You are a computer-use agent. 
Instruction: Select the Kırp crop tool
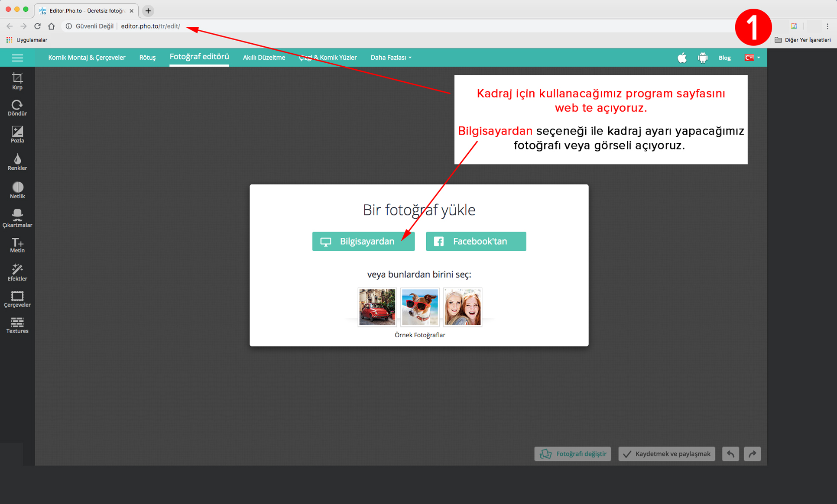click(x=17, y=81)
